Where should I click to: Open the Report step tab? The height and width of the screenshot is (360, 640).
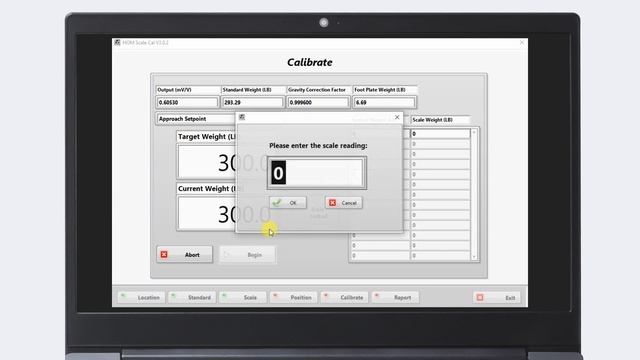coord(395,298)
